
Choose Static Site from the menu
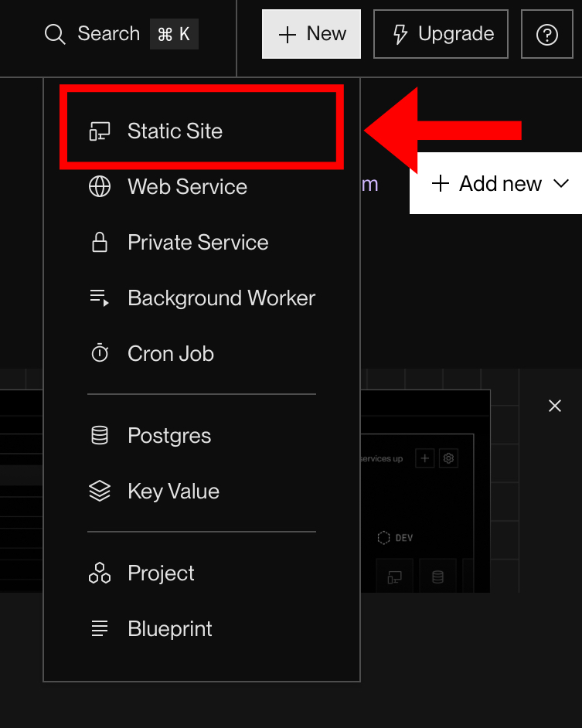click(x=202, y=131)
